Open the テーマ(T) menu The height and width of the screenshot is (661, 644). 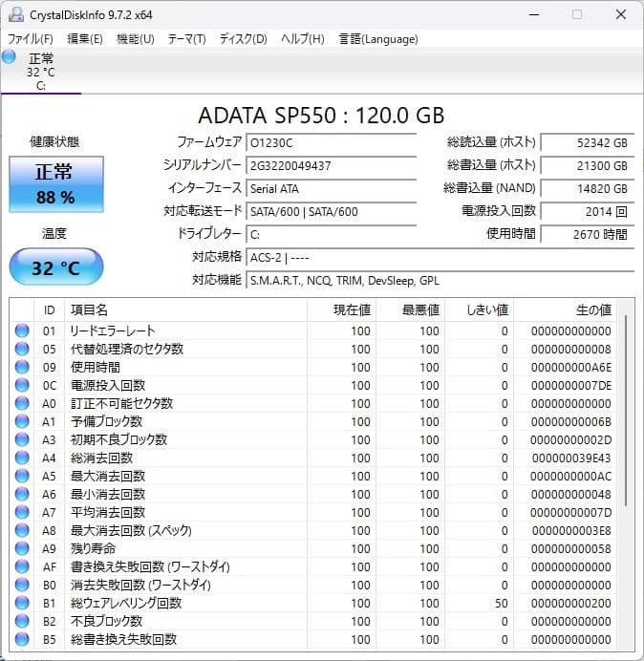click(x=187, y=39)
